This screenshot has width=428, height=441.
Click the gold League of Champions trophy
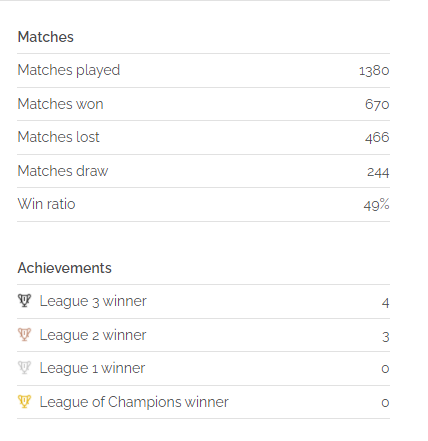(24, 402)
